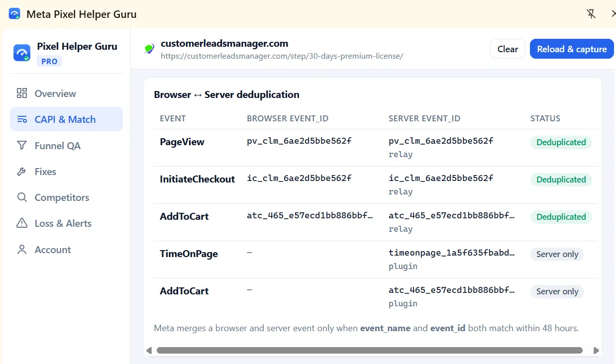Click the horizontal scrollbar right arrow
This screenshot has width=616, height=364.
pos(596,351)
